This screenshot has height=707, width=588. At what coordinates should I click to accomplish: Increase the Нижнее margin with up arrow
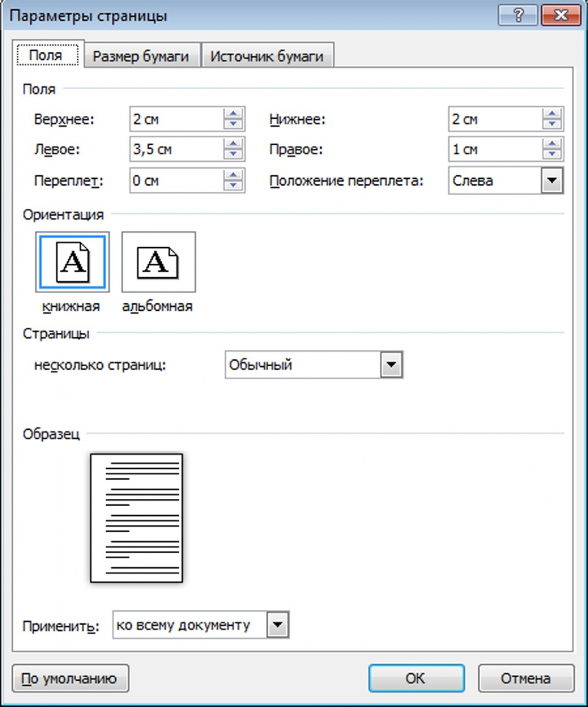[552, 114]
